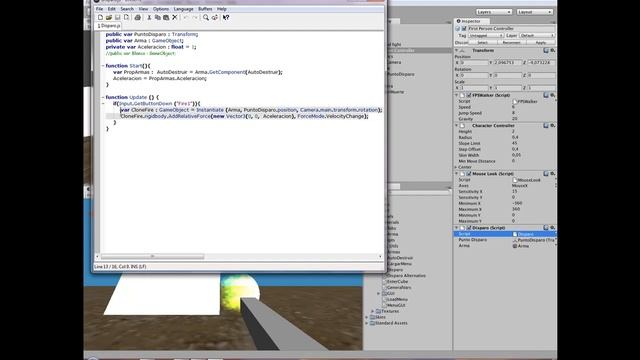Click the Undo icon in editor toolbar
Image resolution: width=640 pixels, height=360 pixels.
186,18
